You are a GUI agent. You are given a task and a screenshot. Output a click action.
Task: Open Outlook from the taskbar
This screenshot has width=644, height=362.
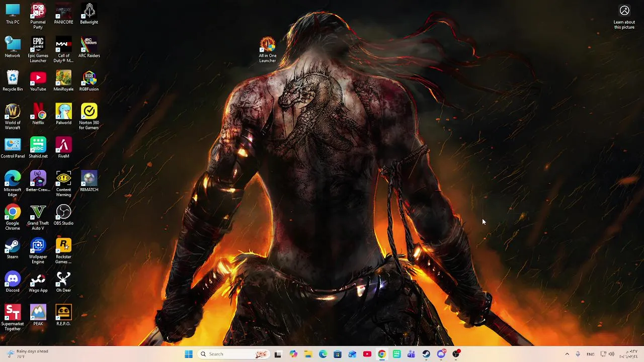coord(352,354)
